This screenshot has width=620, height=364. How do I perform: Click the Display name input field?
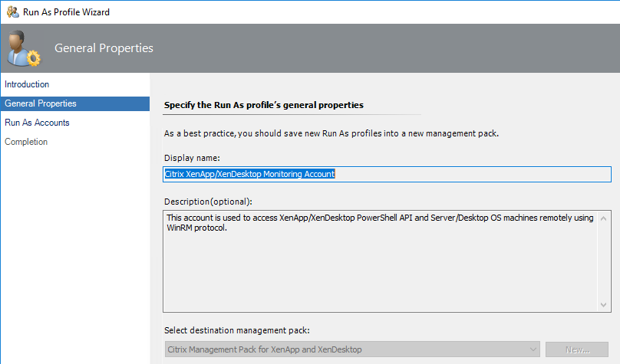coord(387,174)
